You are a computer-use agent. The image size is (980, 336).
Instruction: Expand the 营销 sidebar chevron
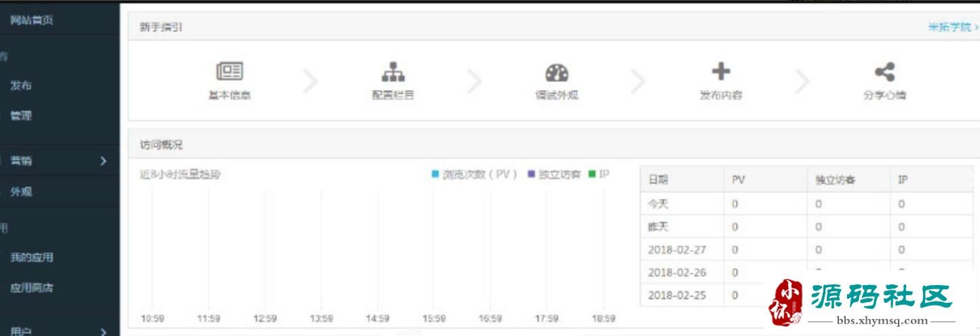point(103,161)
